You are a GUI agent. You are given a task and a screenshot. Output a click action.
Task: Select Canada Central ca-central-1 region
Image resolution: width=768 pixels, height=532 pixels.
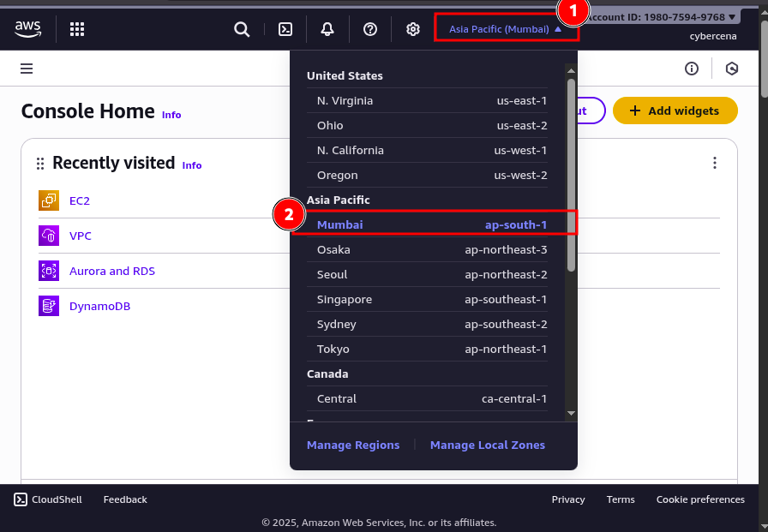point(427,399)
